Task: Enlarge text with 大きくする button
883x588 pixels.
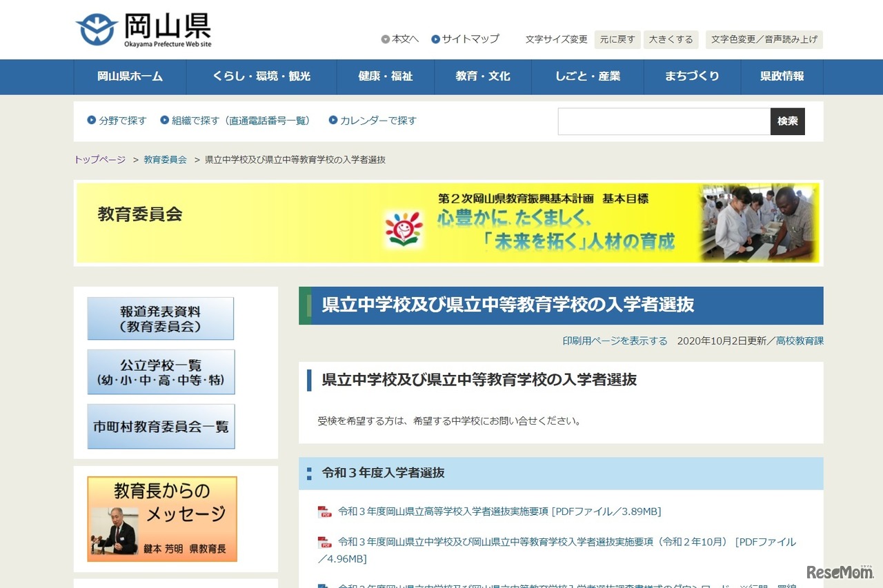Action: coord(671,39)
